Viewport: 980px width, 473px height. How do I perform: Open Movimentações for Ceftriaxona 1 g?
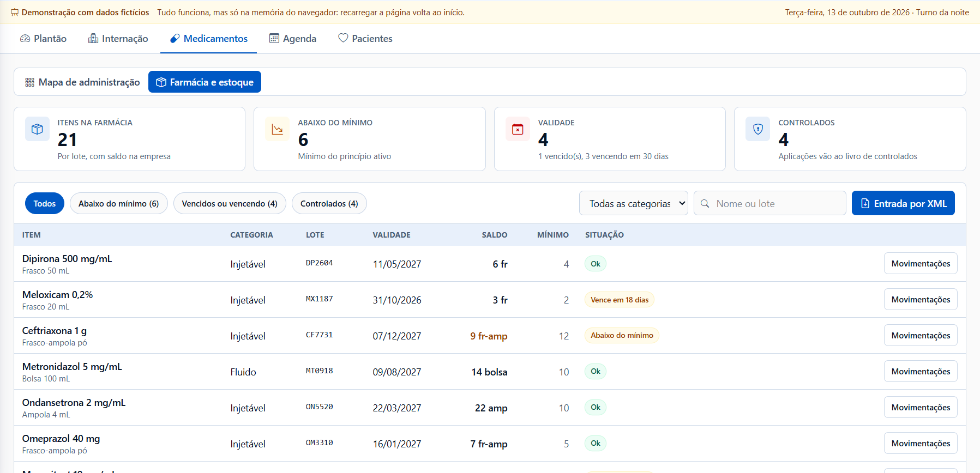tap(921, 336)
